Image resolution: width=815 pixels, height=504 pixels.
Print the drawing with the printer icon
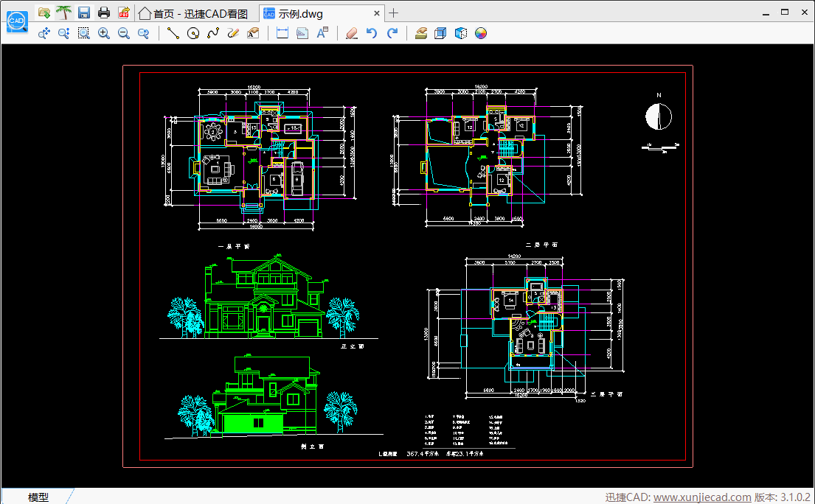click(104, 13)
